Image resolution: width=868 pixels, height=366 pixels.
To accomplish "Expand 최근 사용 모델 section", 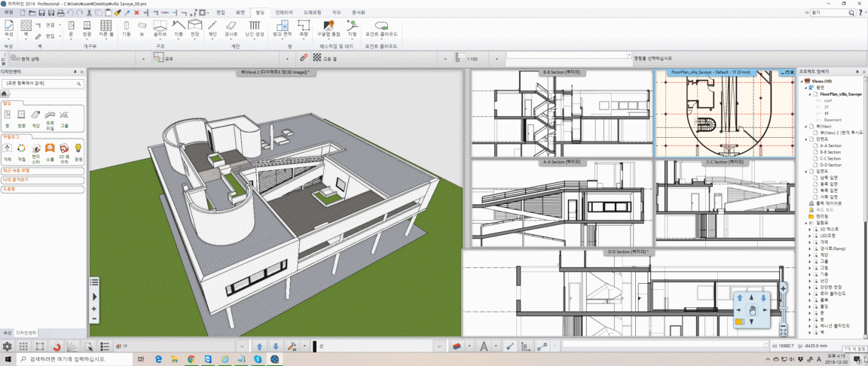I will (x=43, y=171).
